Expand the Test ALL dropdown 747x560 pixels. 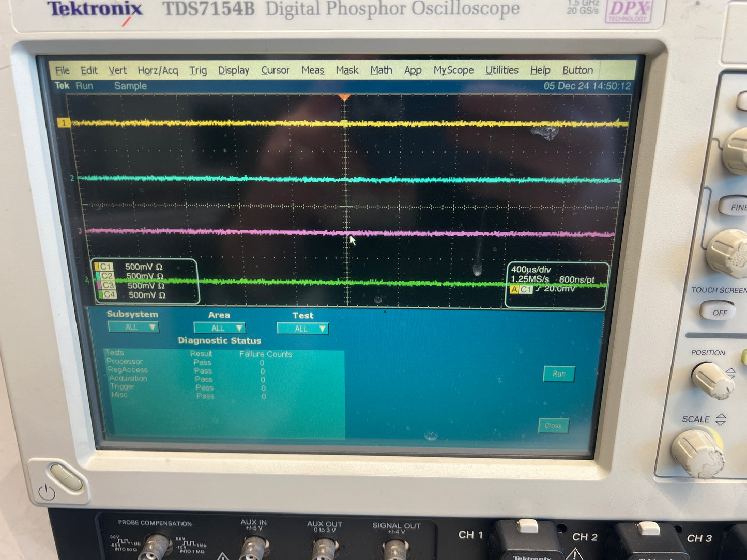coord(302,329)
